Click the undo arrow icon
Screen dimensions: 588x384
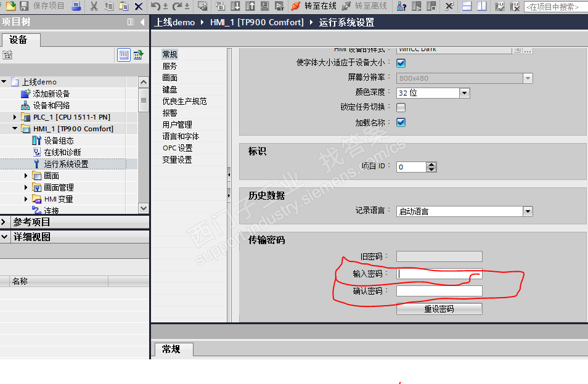pyautogui.click(x=155, y=6)
